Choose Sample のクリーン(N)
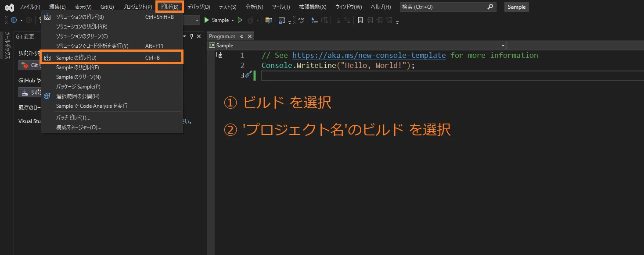The width and height of the screenshot is (644, 255). click(x=112, y=77)
